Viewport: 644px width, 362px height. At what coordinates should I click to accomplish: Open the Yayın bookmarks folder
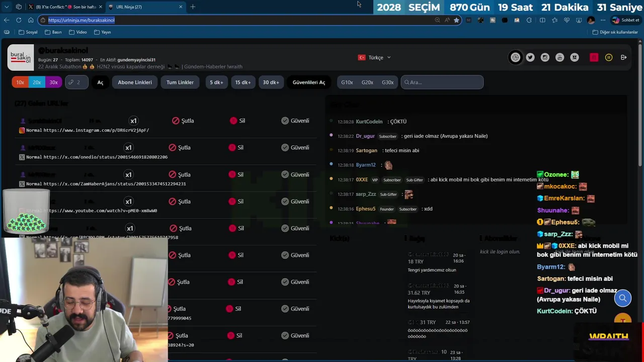coord(103,32)
